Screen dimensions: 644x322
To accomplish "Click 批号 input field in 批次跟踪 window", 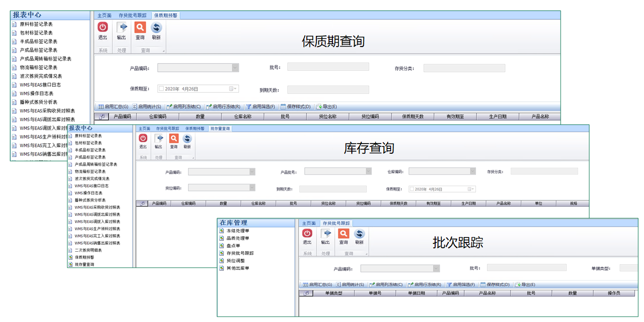I will coord(527,268).
